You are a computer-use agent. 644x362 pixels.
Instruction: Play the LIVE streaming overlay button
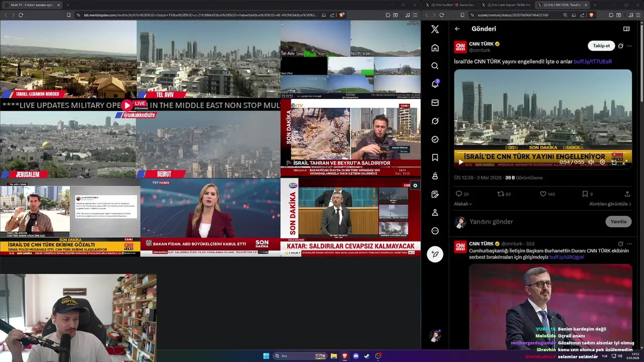click(127, 105)
